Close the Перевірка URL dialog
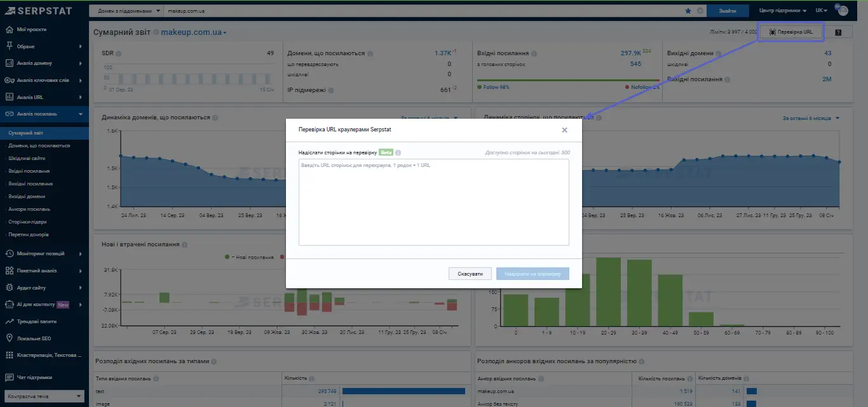 tap(564, 130)
